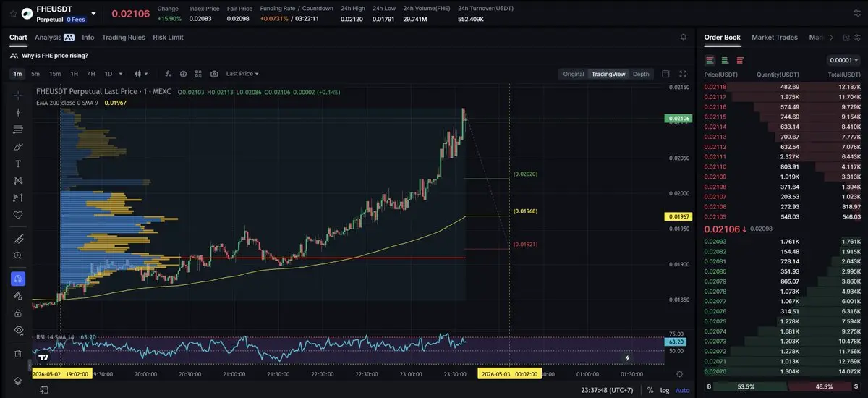Show sell orders only view
The width and height of the screenshot is (868, 398).
coord(739,60)
